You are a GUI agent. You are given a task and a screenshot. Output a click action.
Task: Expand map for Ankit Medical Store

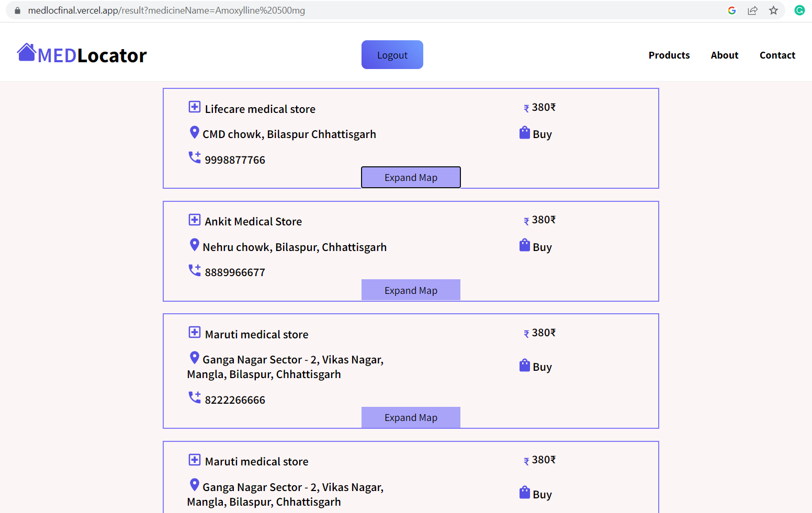(x=411, y=290)
